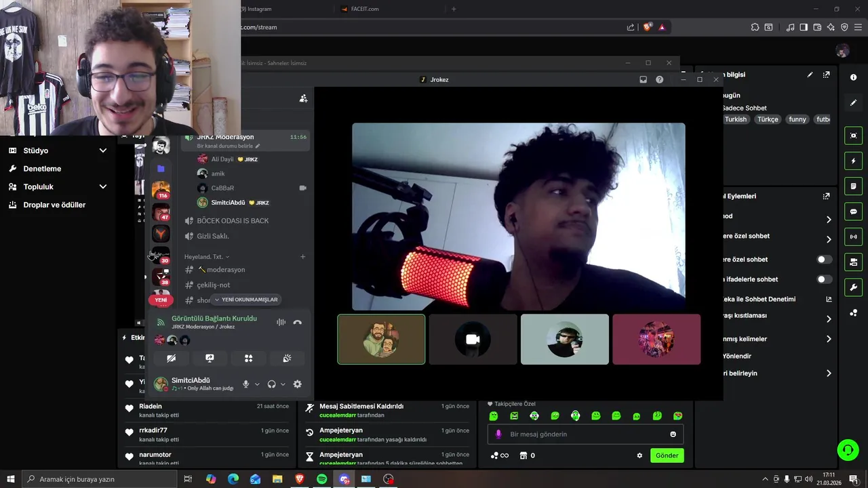Viewport: 868px width, 488px height.
Task: Open Brave browser from the taskbar
Action: click(299, 479)
